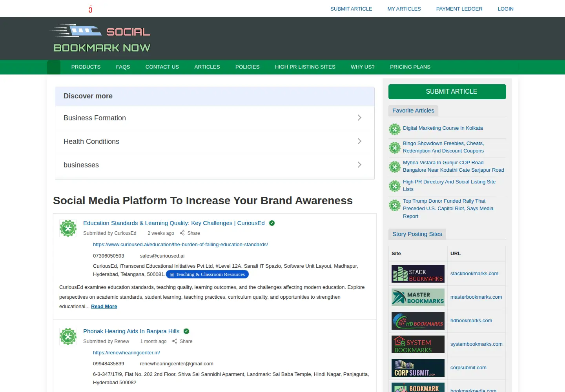Click verified badge beside CuriousEd article title
565x392 pixels.
point(272,223)
